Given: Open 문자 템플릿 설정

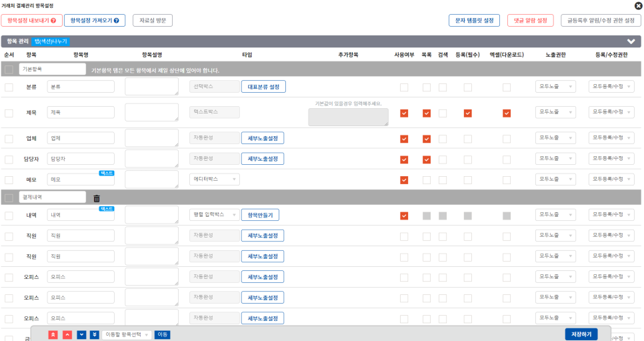Looking at the screenshot, I should point(474,21).
